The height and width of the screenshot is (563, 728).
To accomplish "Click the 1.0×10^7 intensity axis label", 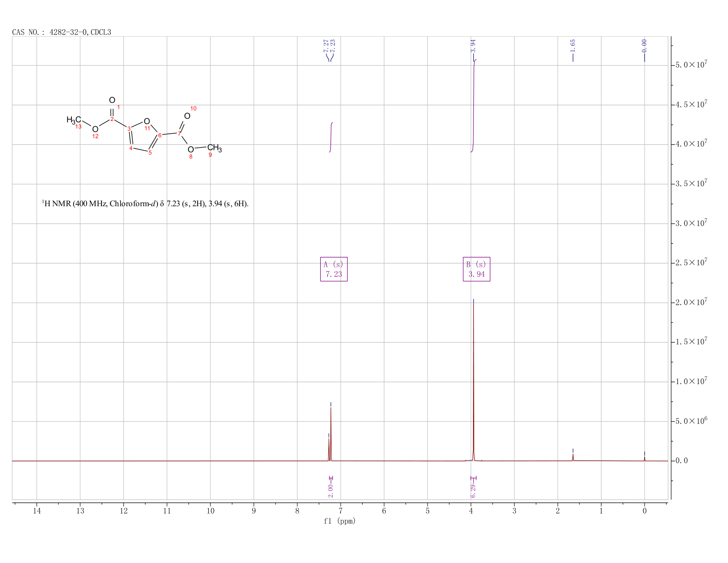I will point(691,382).
